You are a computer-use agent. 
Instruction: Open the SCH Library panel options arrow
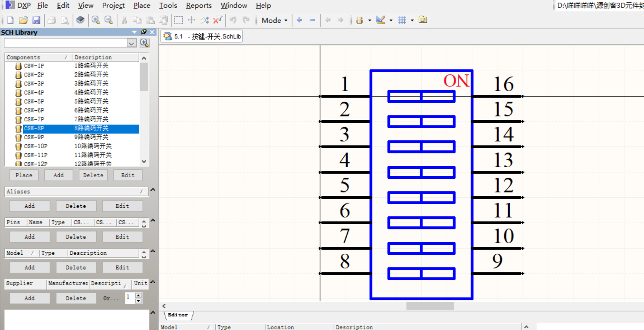(x=135, y=32)
